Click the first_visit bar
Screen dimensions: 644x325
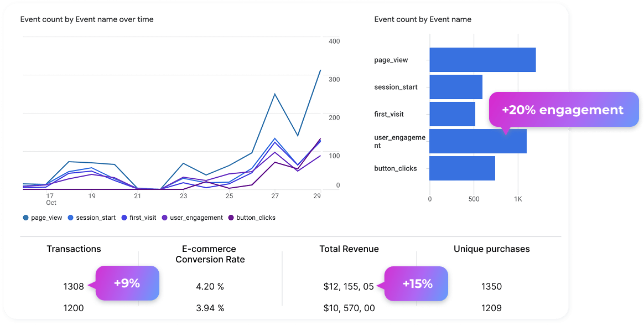pyautogui.click(x=452, y=114)
